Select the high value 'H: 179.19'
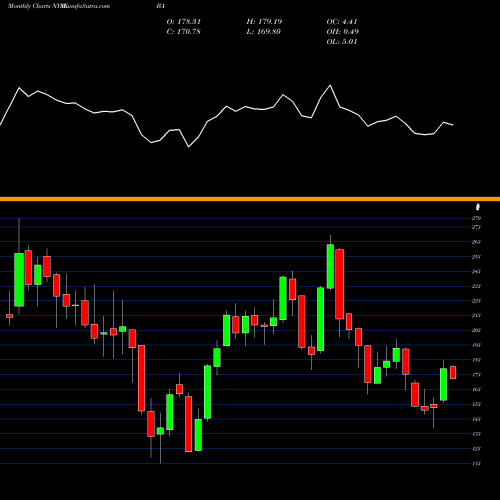Image resolution: width=500 pixels, height=500 pixels. point(264,22)
